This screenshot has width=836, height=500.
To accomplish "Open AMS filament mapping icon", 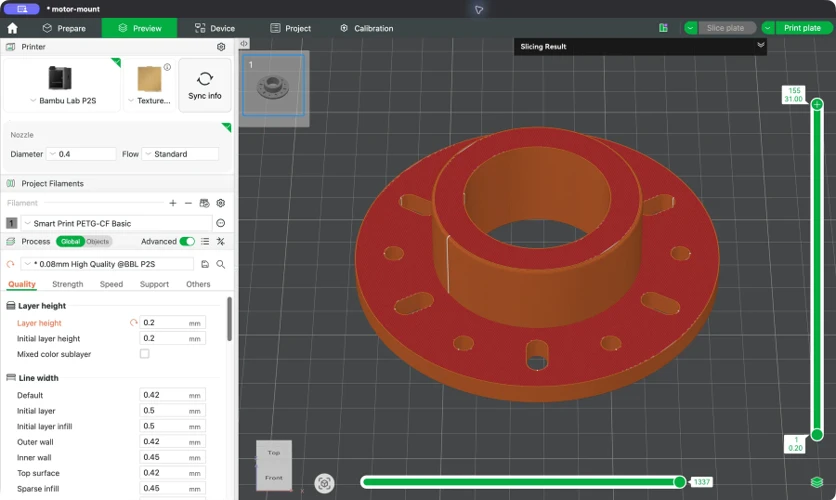I will click(x=204, y=203).
